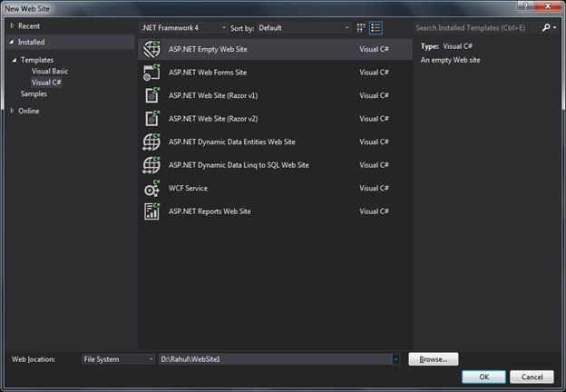Click the Search Installed Templates field
The height and width of the screenshot is (392, 566).
point(476,28)
